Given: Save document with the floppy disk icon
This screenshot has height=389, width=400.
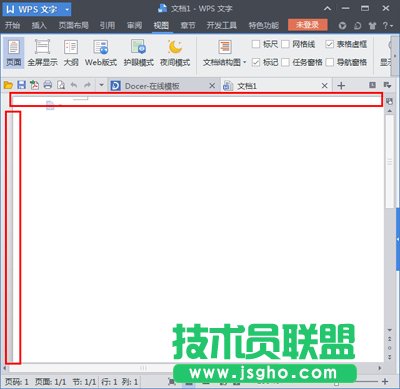Looking at the screenshot, I should click(22, 85).
